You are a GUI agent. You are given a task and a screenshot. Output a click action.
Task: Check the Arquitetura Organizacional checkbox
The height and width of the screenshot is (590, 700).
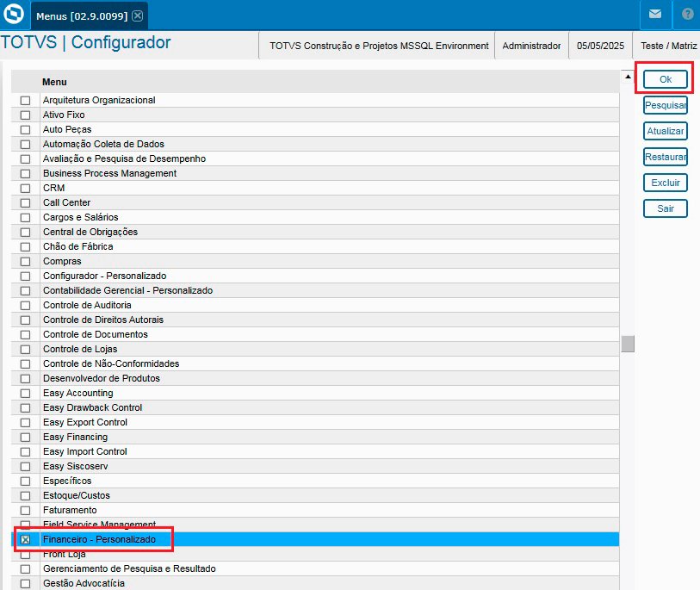point(26,101)
